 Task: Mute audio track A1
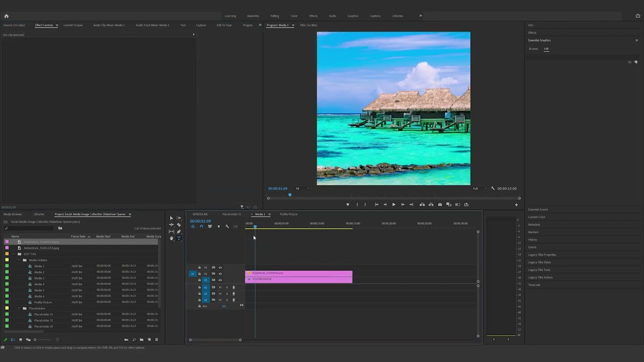click(x=220, y=287)
